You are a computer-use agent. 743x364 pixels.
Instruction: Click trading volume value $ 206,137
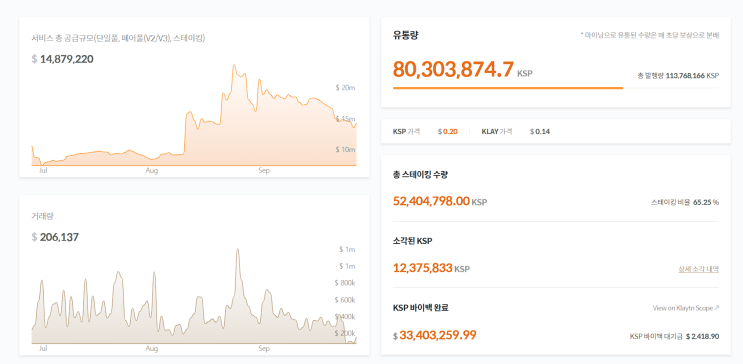(x=55, y=237)
